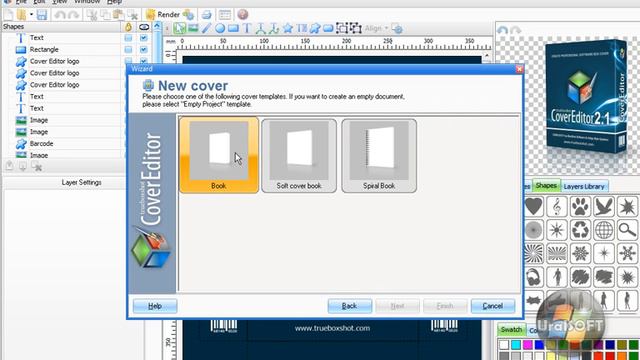The width and height of the screenshot is (640, 360).
Task: Click the eye visibility column header
Action: click(144, 27)
